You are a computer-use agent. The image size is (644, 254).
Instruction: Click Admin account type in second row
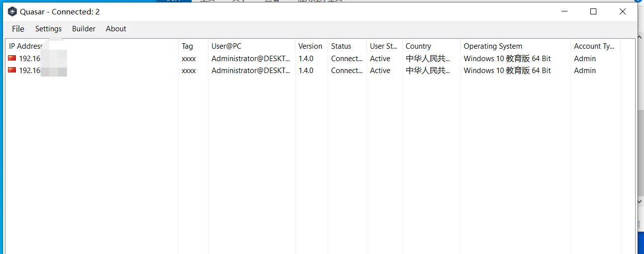coord(585,71)
